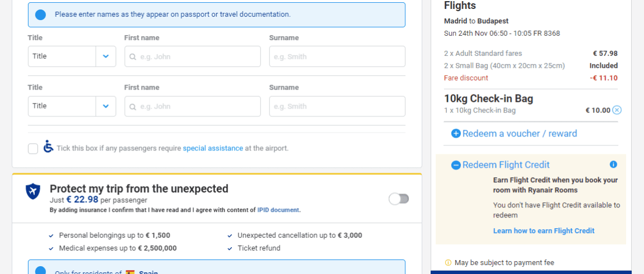
Task: Open the Flight Credit info icon
Action: click(x=614, y=164)
